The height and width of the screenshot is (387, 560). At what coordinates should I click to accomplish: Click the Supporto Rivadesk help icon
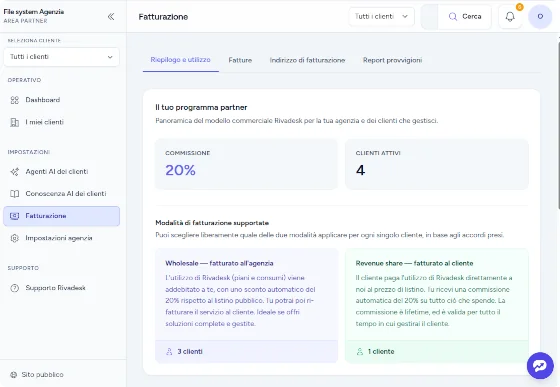coord(15,288)
